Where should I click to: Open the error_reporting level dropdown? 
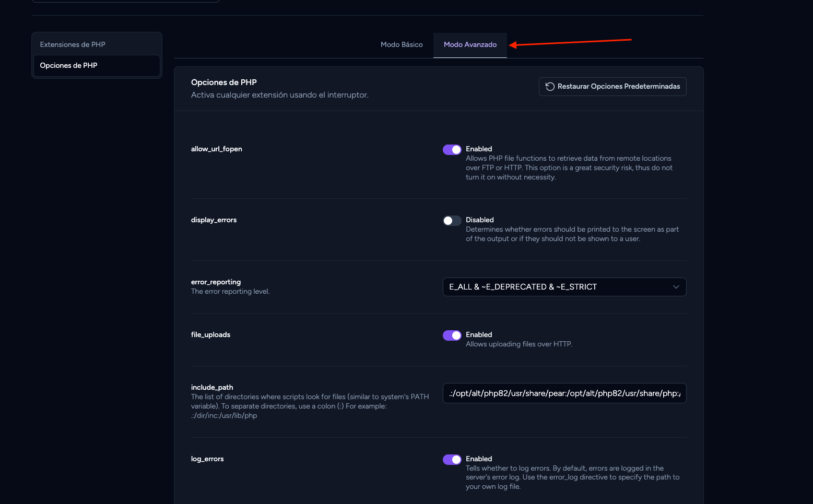pyautogui.click(x=564, y=287)
